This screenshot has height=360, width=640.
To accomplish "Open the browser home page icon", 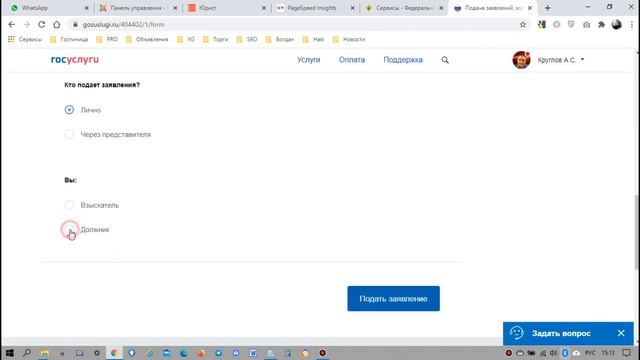I will click(x=56, y=24).
